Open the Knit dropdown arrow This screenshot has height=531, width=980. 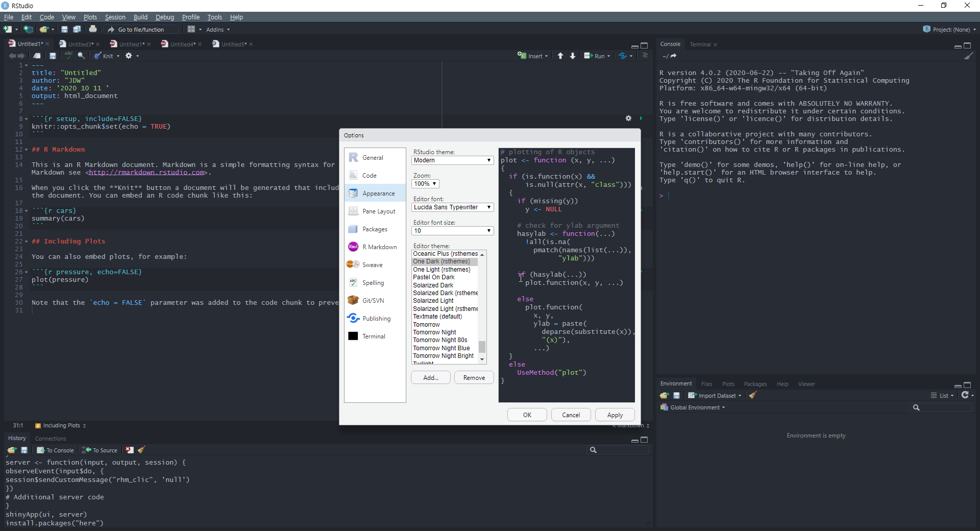click(118, 56)
